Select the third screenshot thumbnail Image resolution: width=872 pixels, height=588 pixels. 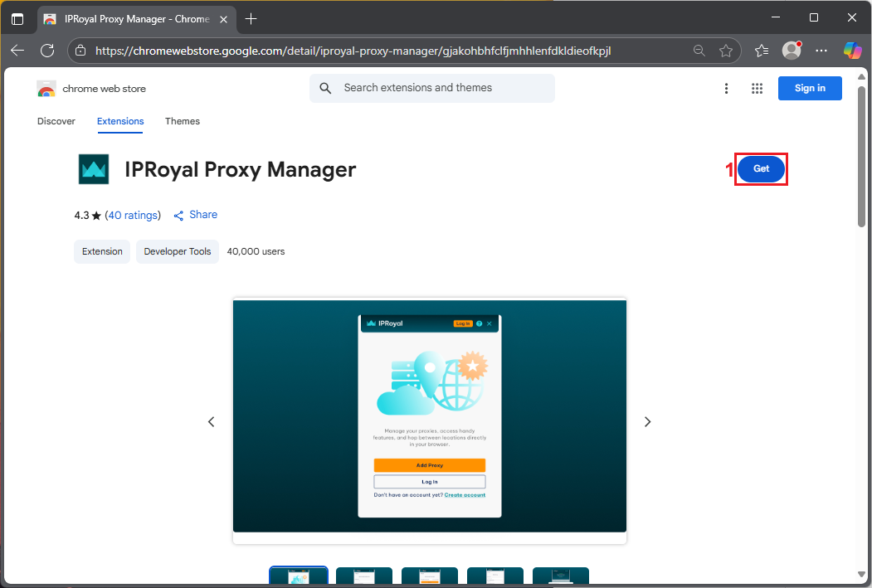430,576
